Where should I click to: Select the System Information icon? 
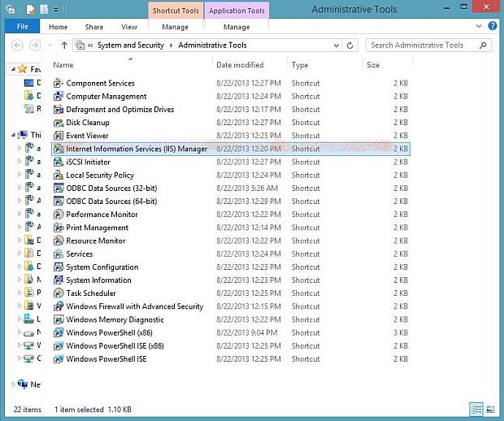(x=59, y=280)
